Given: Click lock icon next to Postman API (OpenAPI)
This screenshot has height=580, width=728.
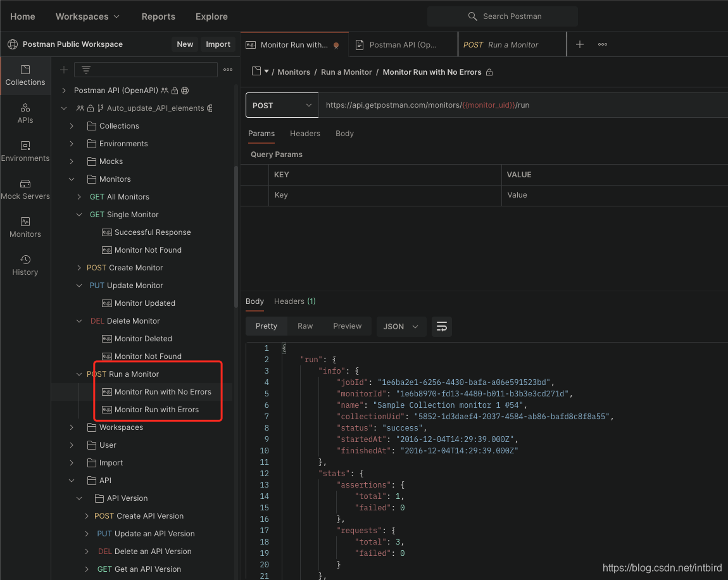Looking at the screenshot, I should click(x=175, y=91).
